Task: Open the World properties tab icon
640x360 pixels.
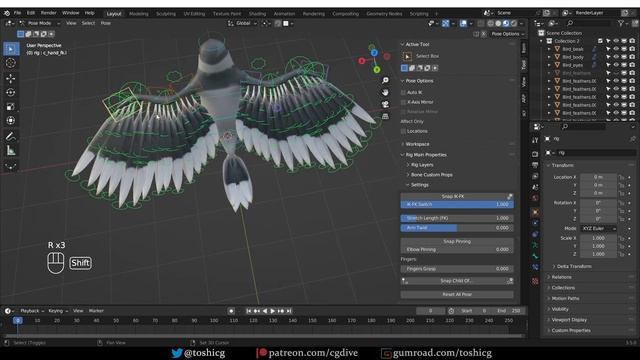Action: [x=535, y=198]
